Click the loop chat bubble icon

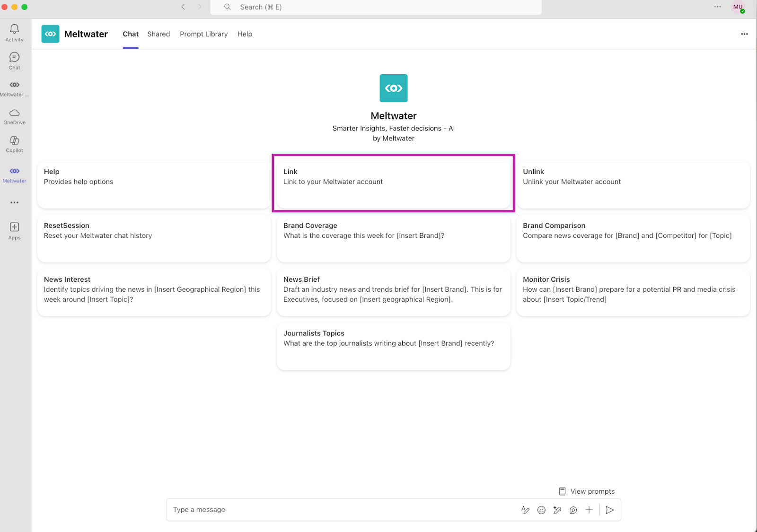click(x=573, y=510)
